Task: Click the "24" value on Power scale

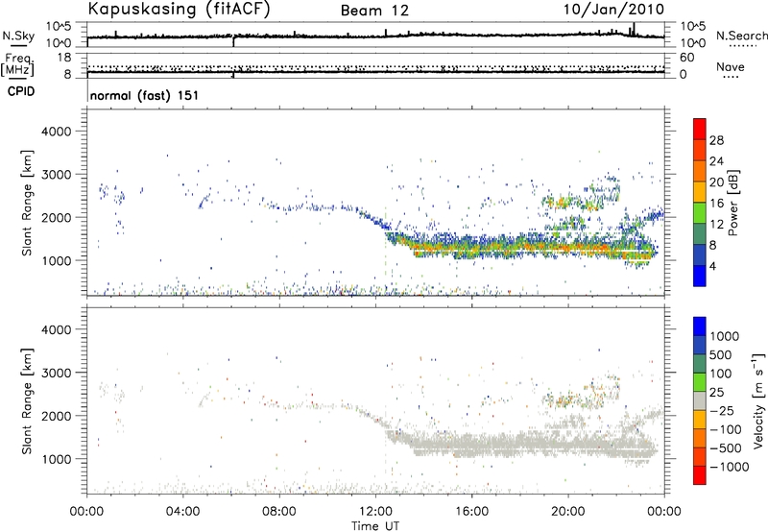Action: tap(716, 161)
